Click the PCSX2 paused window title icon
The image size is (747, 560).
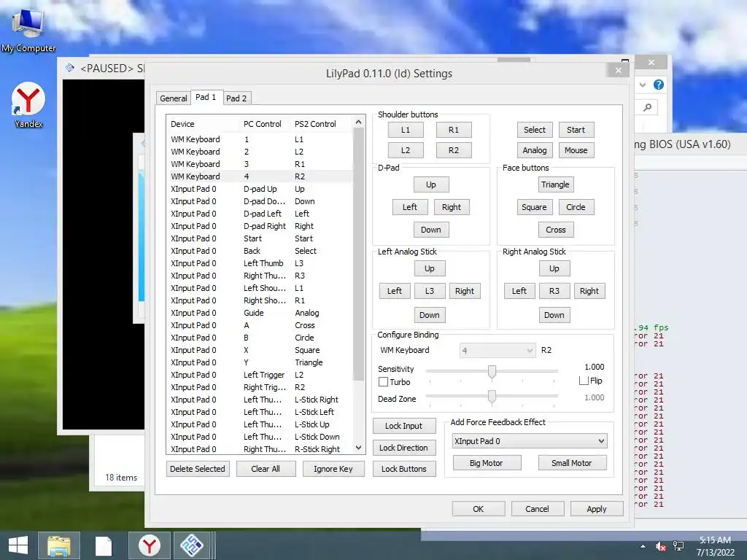pos(69,68)
